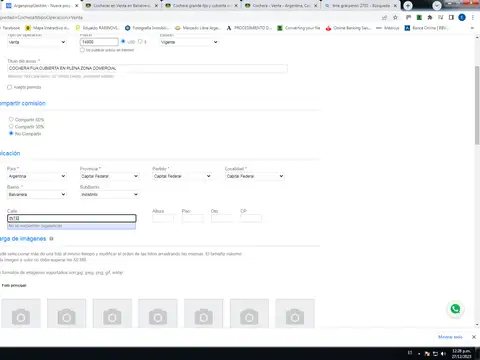Screen dimensions: 480x360
Task: Open Banca Online BBV bookmark
Action: [x=426, y=28]
